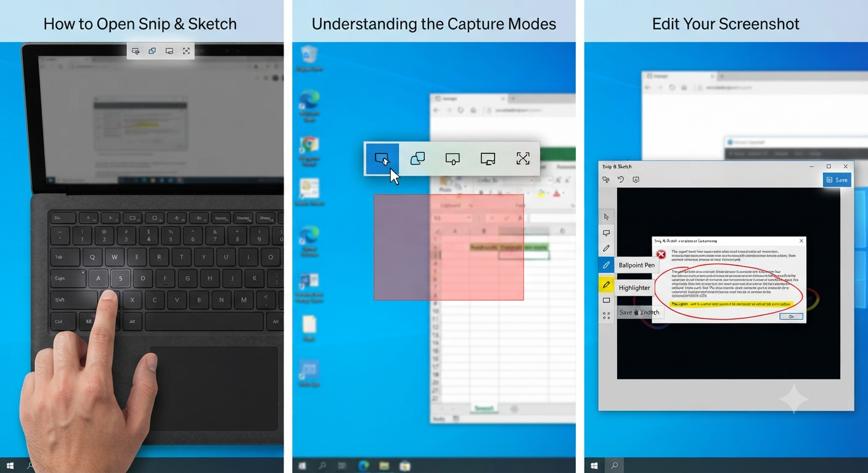The width and height of the screenshot is (868, 473).
Task: Click the icon right of Undo in Snip & Sketch
Action: click(636, 180)
